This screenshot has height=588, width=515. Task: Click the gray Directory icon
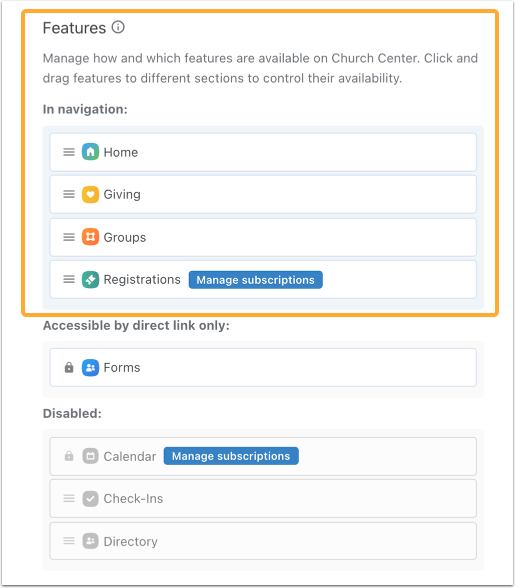(x=90, y=541)
